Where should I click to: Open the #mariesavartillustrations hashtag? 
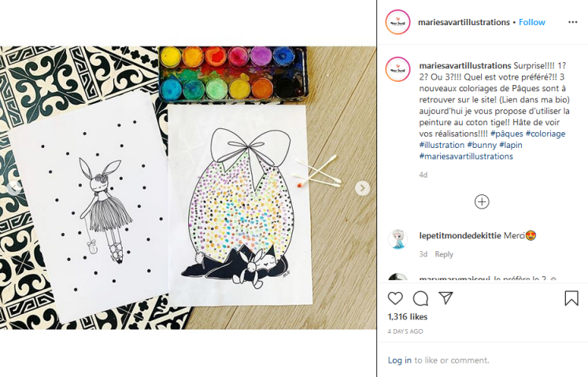466,157
